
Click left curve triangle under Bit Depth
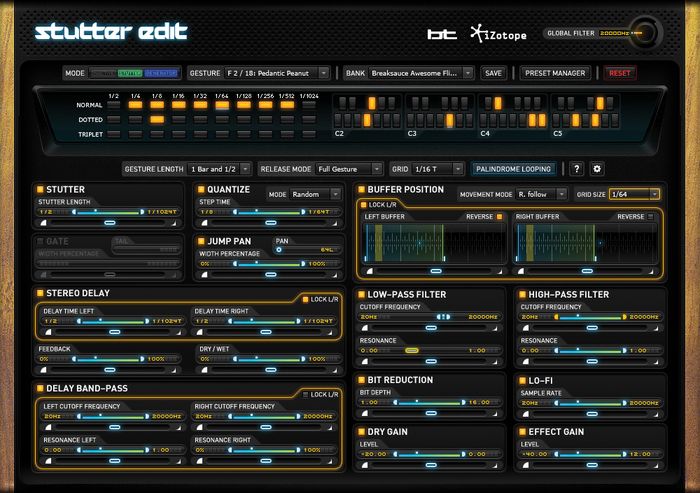(x=365, y=413)
